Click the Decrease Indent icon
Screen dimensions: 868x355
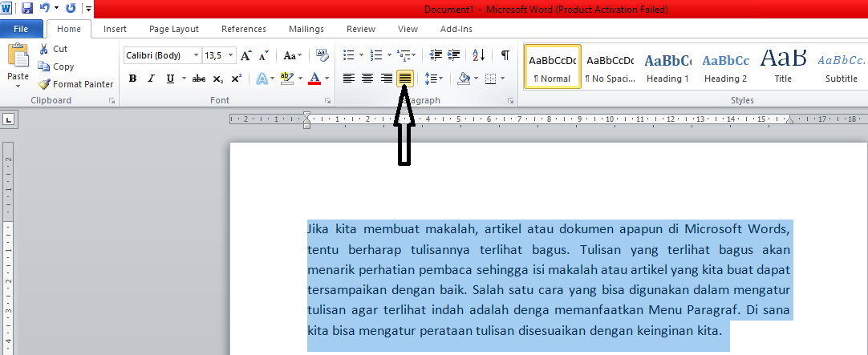coord(436,54)
